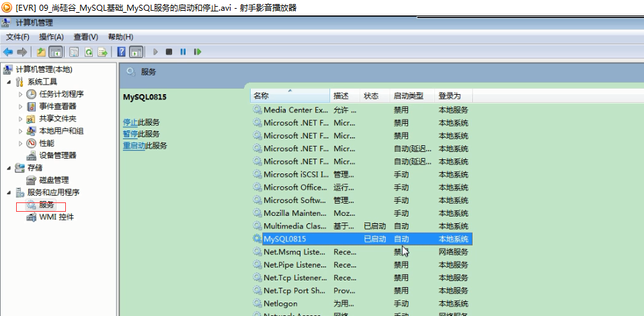Select the Net.Tcp Port Sh... service

[x=294, y=290]
